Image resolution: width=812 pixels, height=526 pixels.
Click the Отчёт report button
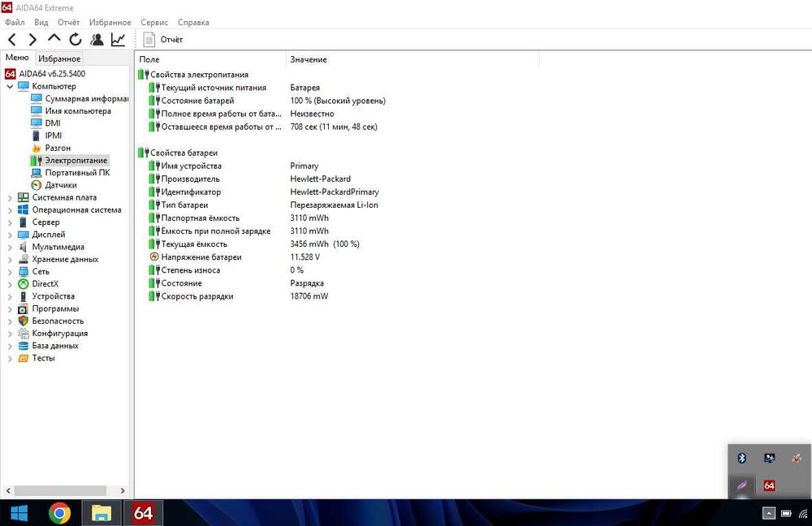(x=163, y=39)
